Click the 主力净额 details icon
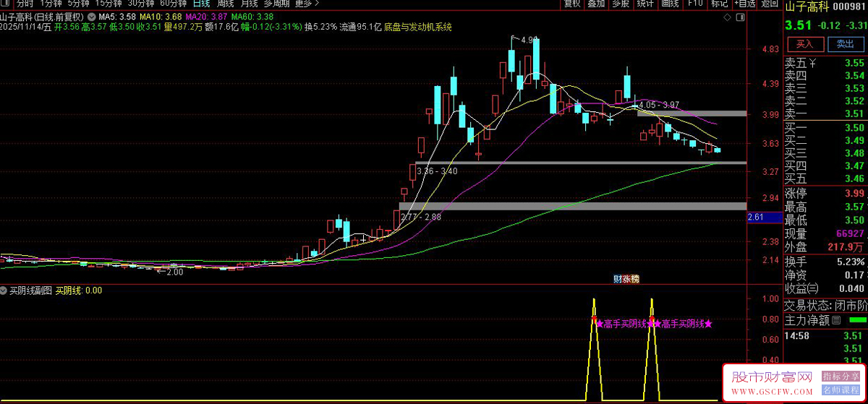The height and width of the screenshot is (404, 868). point(837,319)
